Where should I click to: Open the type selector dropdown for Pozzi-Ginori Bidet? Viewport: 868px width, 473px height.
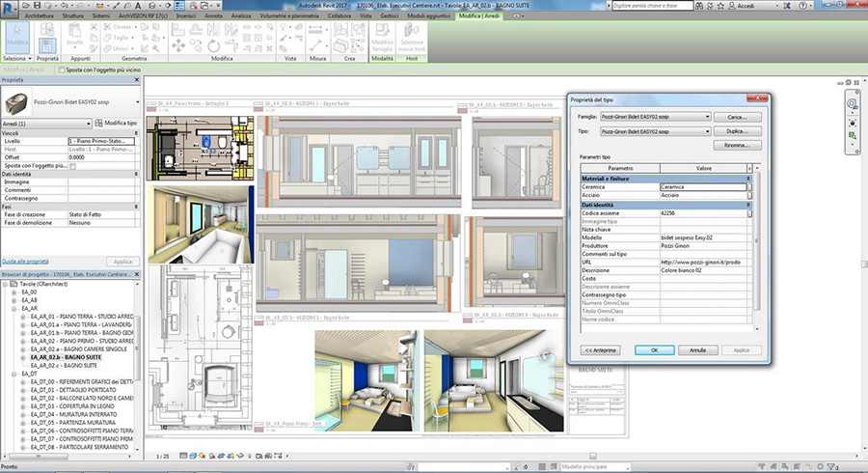pyautogui.click(x=137, y=102)
